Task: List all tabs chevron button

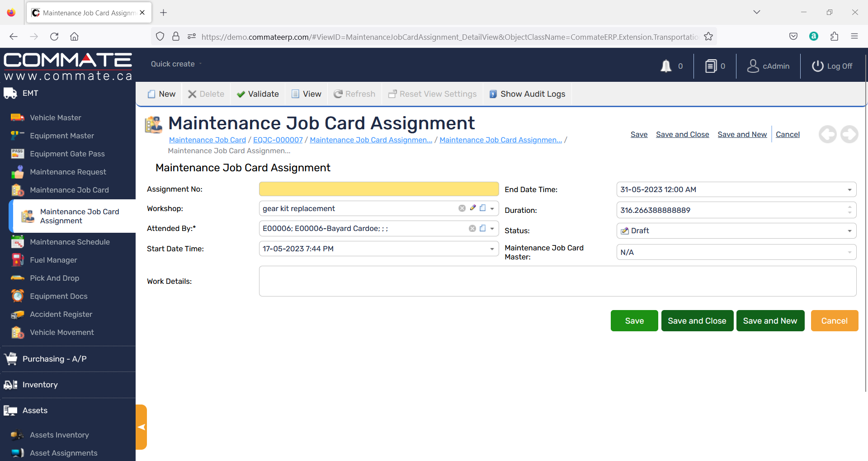Action: (757, 12)
